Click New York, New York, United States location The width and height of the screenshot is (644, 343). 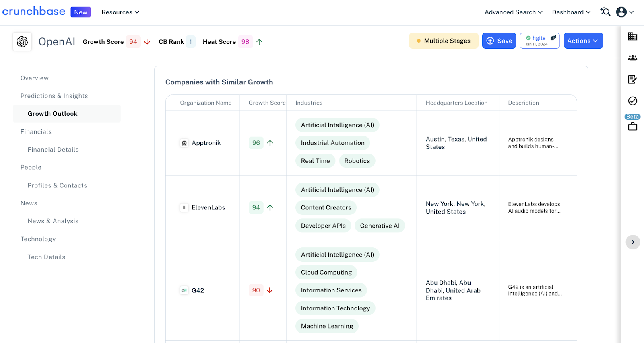pos(456,207)
